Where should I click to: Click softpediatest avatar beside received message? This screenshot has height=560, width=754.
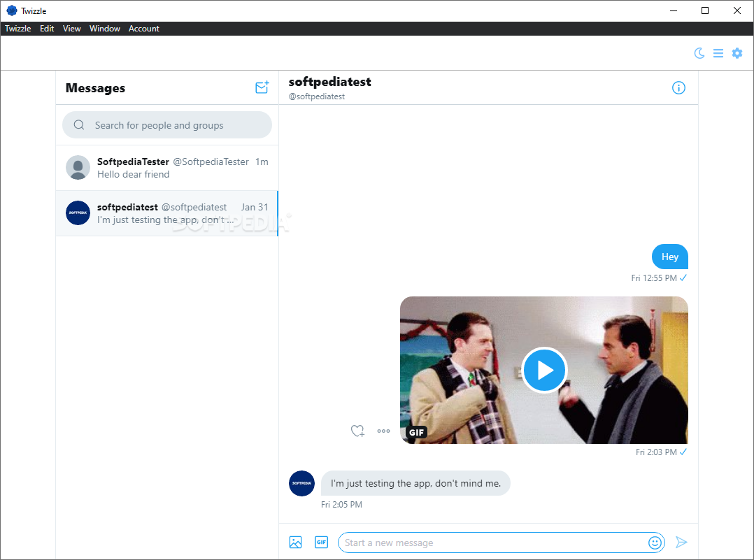(x=301, y=483)
